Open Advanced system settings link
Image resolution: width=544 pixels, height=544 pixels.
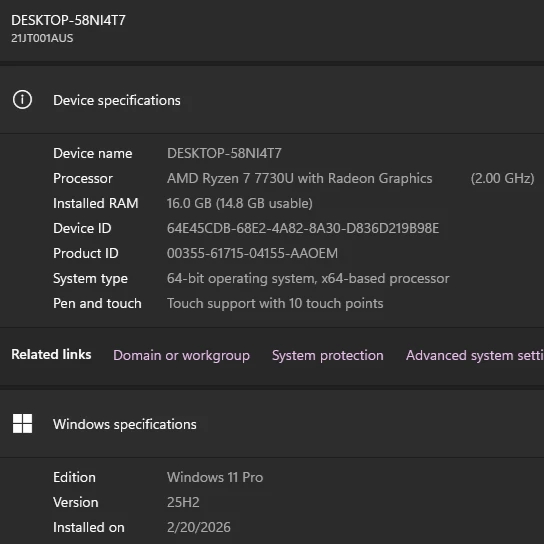coord(475,356)
